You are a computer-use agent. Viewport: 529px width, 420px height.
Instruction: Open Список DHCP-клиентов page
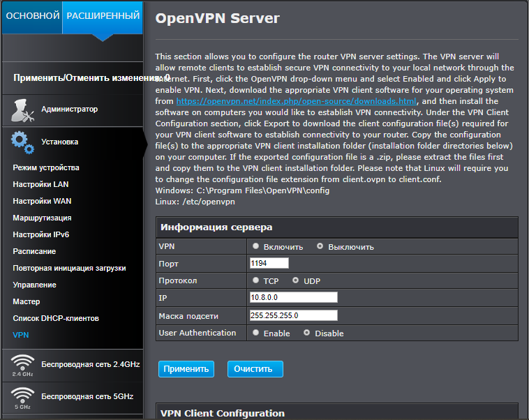coord(56,318)
